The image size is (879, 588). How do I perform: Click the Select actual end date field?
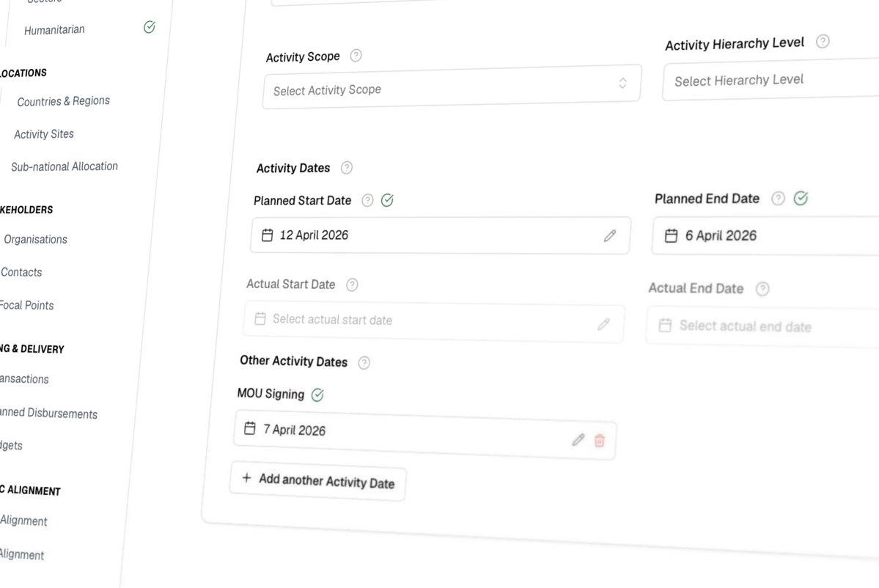(762, 327)
